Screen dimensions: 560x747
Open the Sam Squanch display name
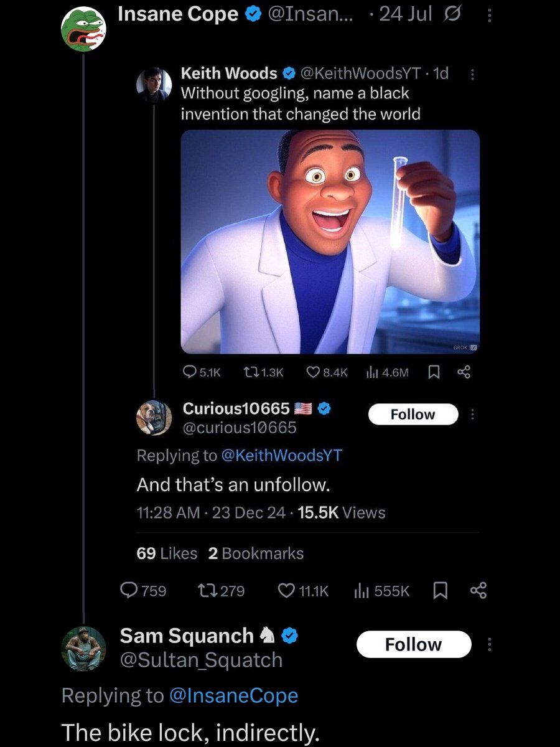[187, 636]
